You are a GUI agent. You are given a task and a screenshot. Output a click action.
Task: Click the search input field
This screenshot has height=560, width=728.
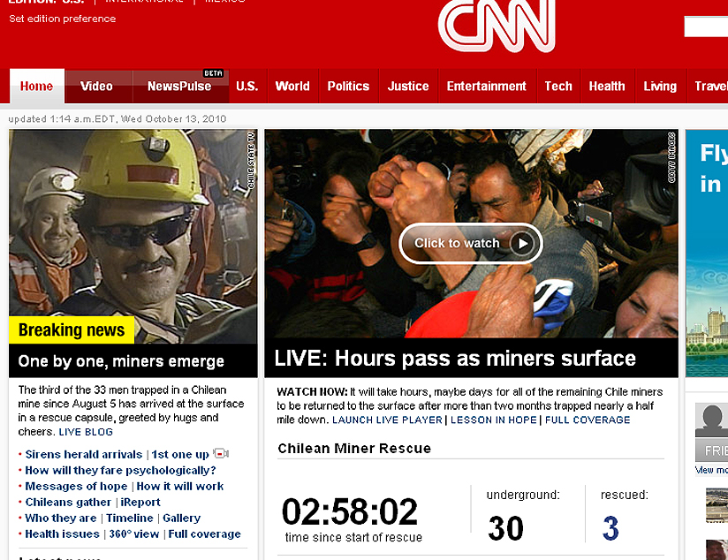(x=706, y=26)
